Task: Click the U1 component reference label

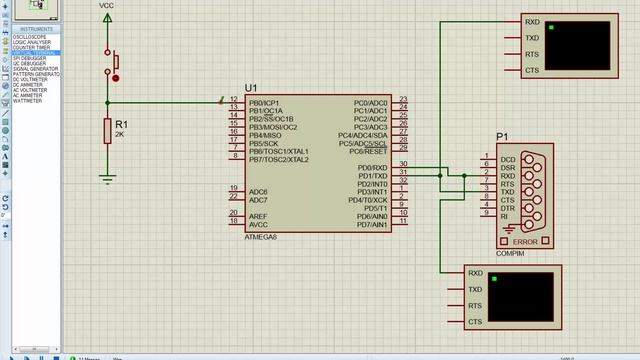Action: 251,88
